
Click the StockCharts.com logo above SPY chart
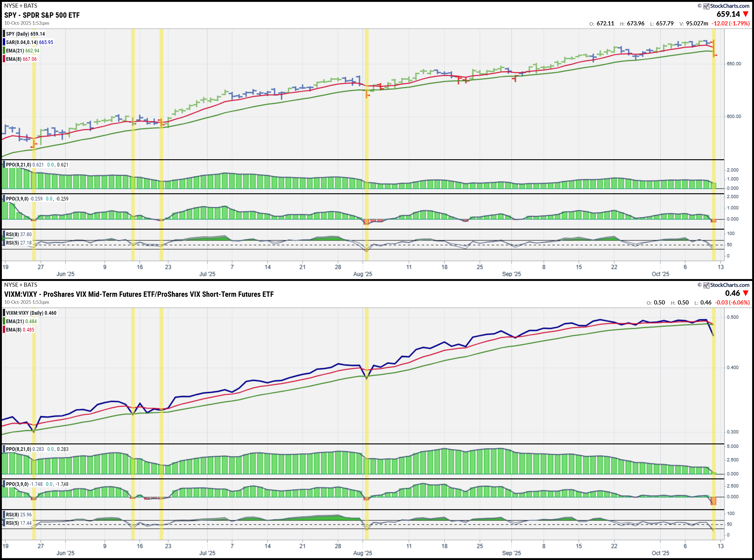click(726, 6)
